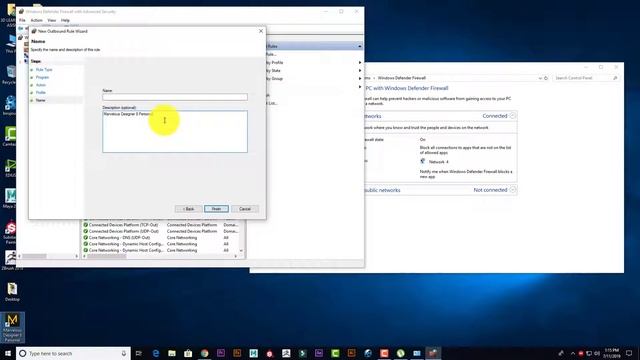Jump to the Profile wizard step
The height and width of the screenshot is (360, 640).
pyautogui.click(x=40, y=93)
